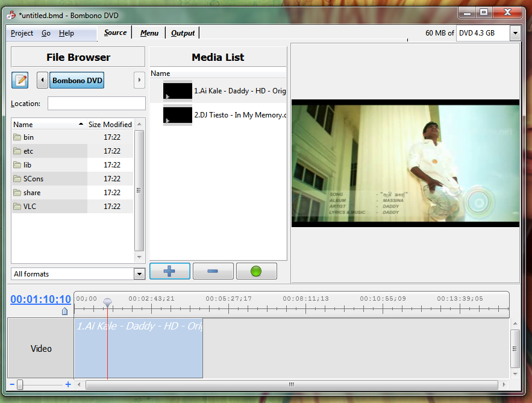Click thumbnail of 2.DJ Tiesto video
The width and height of the screenshot is (532, 403).
[x=178, y=115]
